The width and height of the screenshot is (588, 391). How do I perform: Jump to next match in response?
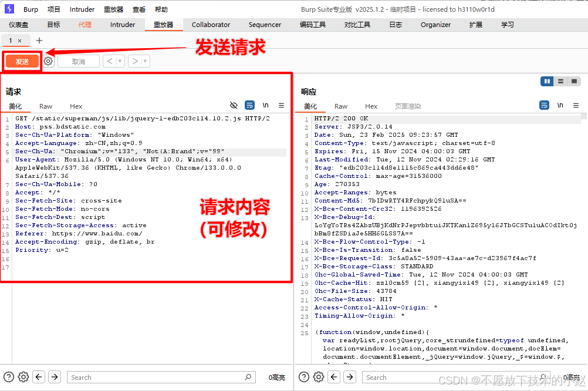coord(350,377)
